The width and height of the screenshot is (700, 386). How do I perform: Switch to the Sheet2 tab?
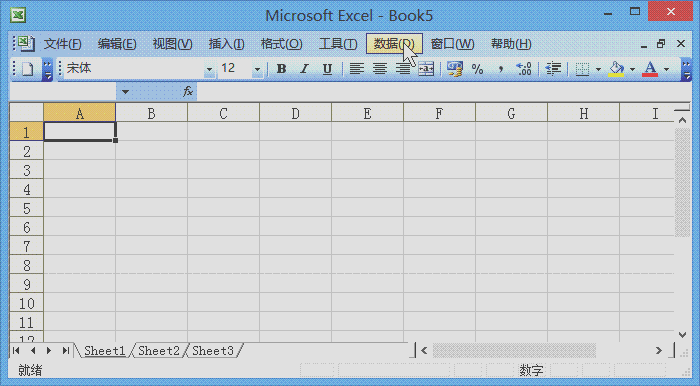click(x=159, y=351)
